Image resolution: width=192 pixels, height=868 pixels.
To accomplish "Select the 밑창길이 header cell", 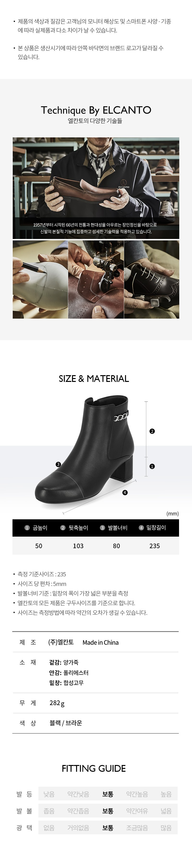I will click(152, 528).
